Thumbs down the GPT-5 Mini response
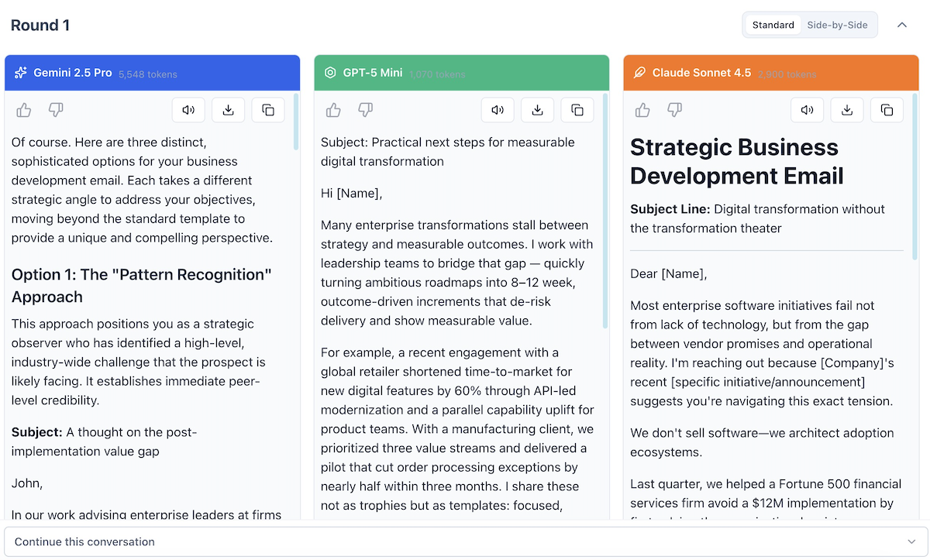Screen dimensions: 930x560 (x=366, y=110)
